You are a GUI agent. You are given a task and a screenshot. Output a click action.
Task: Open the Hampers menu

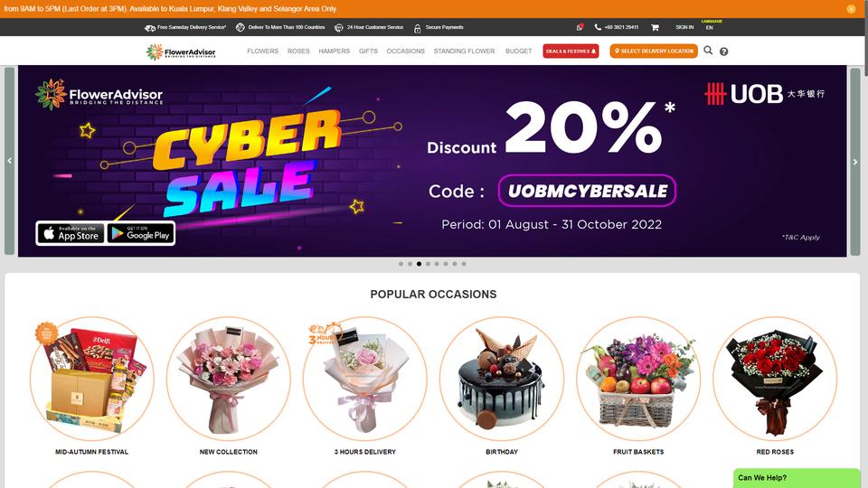click(x=335, y=51)
